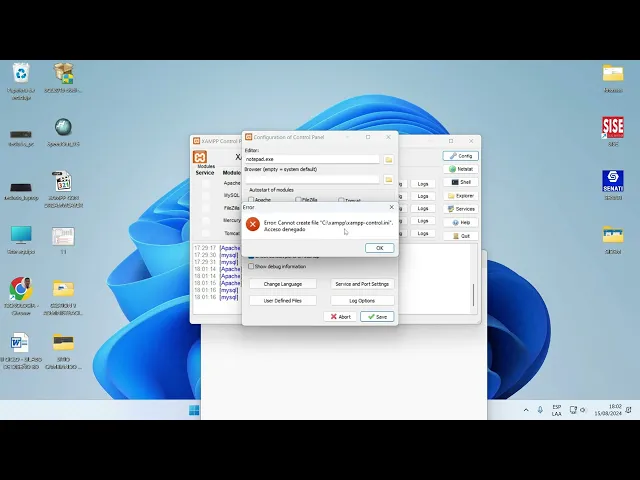Check FileZilla autostart checkbox
This screenshot has width=640, height=480.
pos(298,200)
